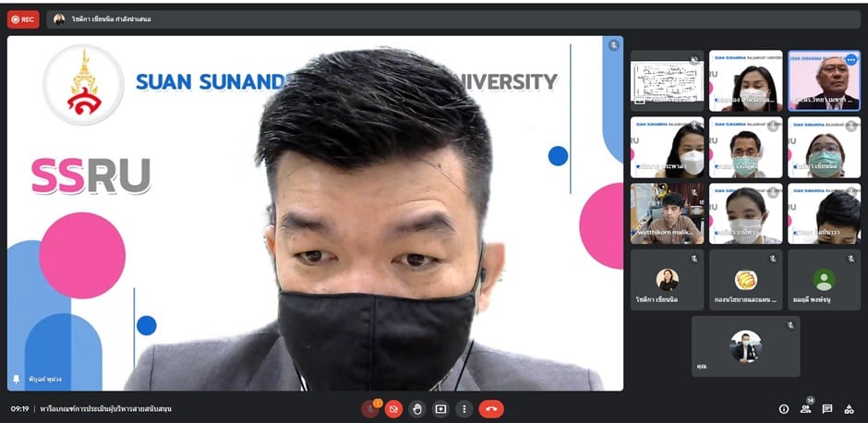868x423 pixels.
Task: Click the green avatar participant tile
Action: pyautogui.click(x=824, y=280)
